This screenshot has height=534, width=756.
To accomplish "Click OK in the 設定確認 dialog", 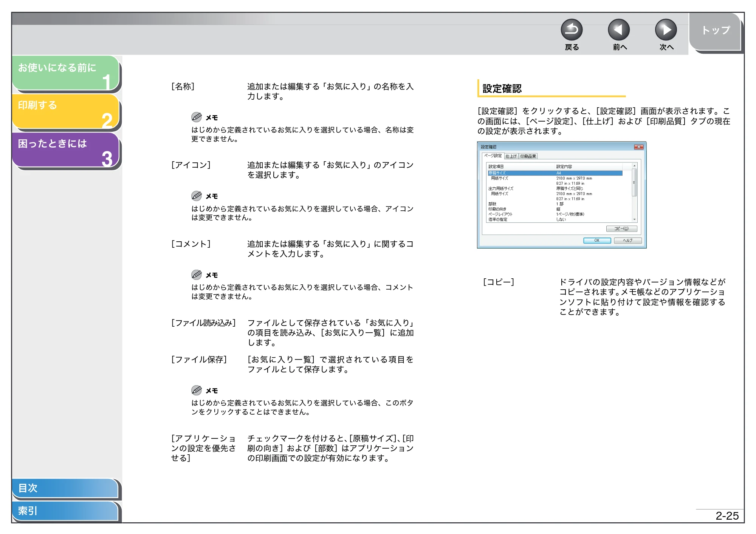I will point(597,241).
